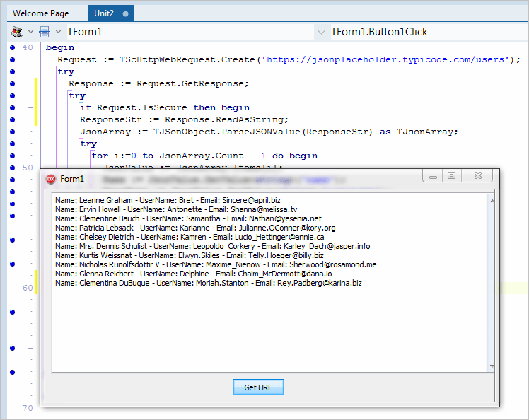This screenshot has width=529, height=420.
Task: Click 'TJsonArray' at end of the JsonArray line
Action: click(x=424, y=132)
